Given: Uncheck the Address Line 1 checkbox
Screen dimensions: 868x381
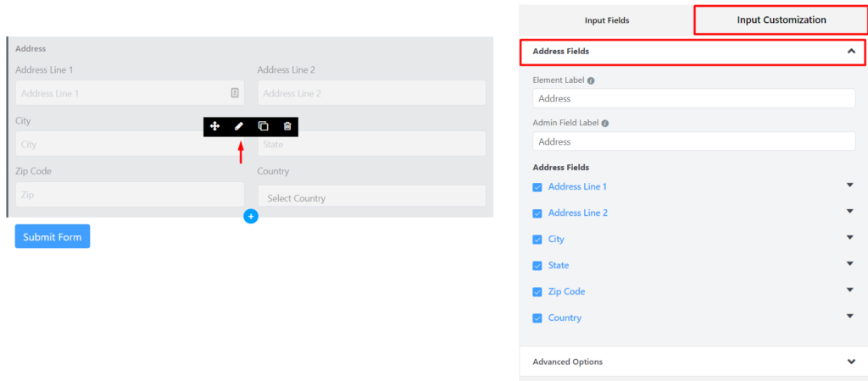Looking at the screenshot, I should [x=537, y=187].
